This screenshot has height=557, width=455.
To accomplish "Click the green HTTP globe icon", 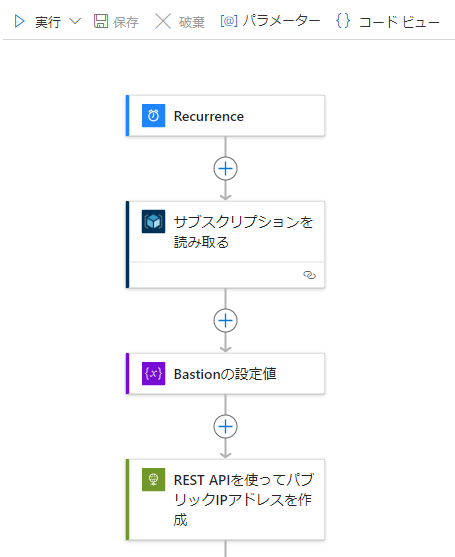I will coord(153,480).
